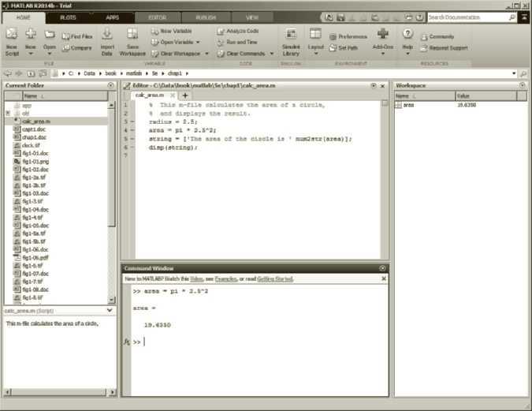Click the Current Folder scrollbar up arrow
This screenshot has width=532, height=411.
pyautogui.click(x=111, y=105)
